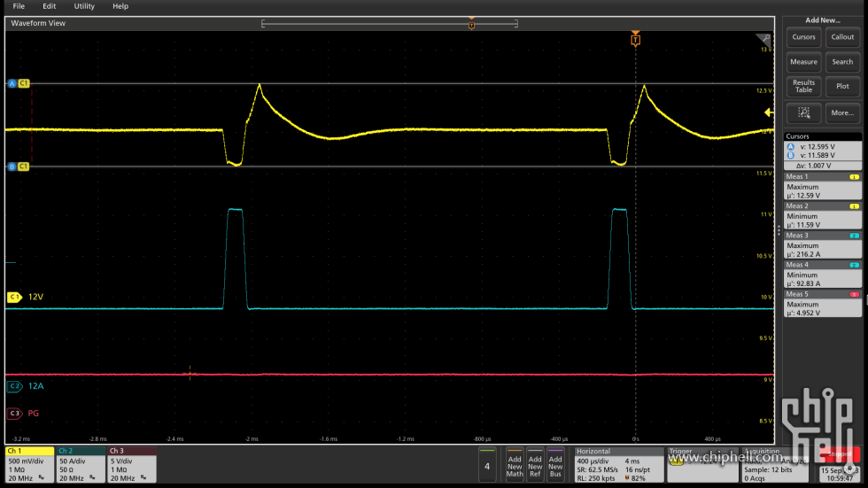The image size is (868, 488).
Task: Click the date and time badge
Action: (840, 474)
